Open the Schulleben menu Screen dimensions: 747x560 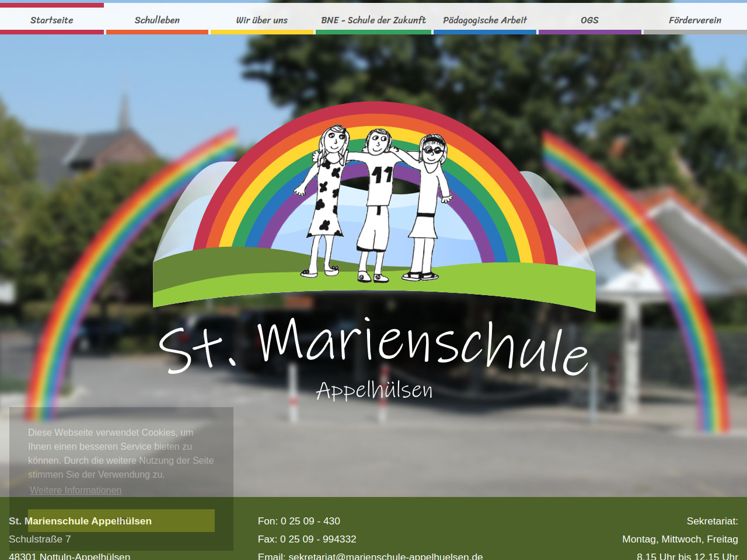157,20
